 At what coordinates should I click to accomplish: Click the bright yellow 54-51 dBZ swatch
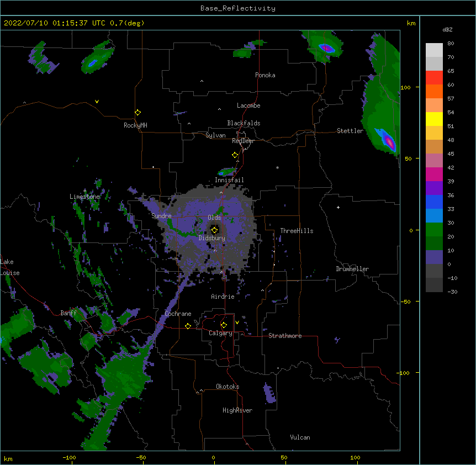pos(434,119)
